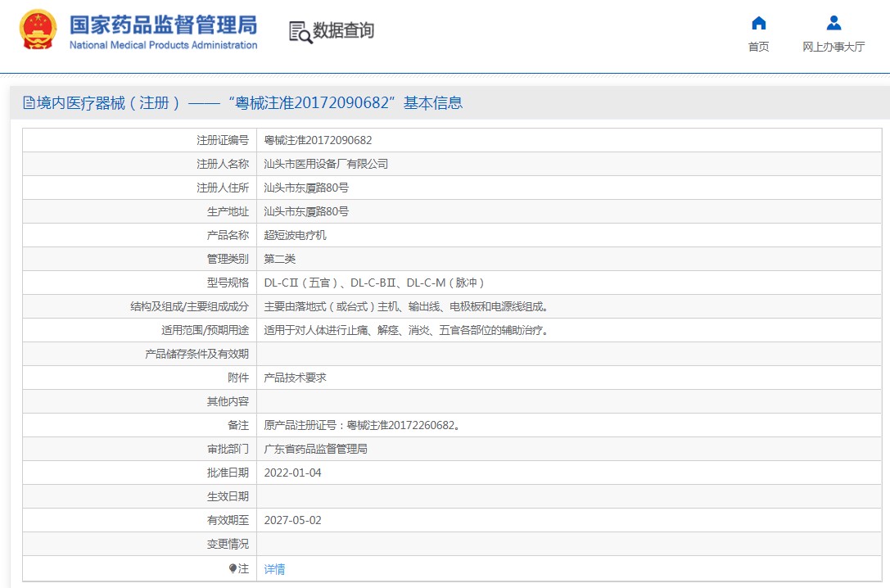The width and height of the screenshot is (890, 588).
Task: Click the 产品储存条件及有效期 label
Action: coord(197,354)
